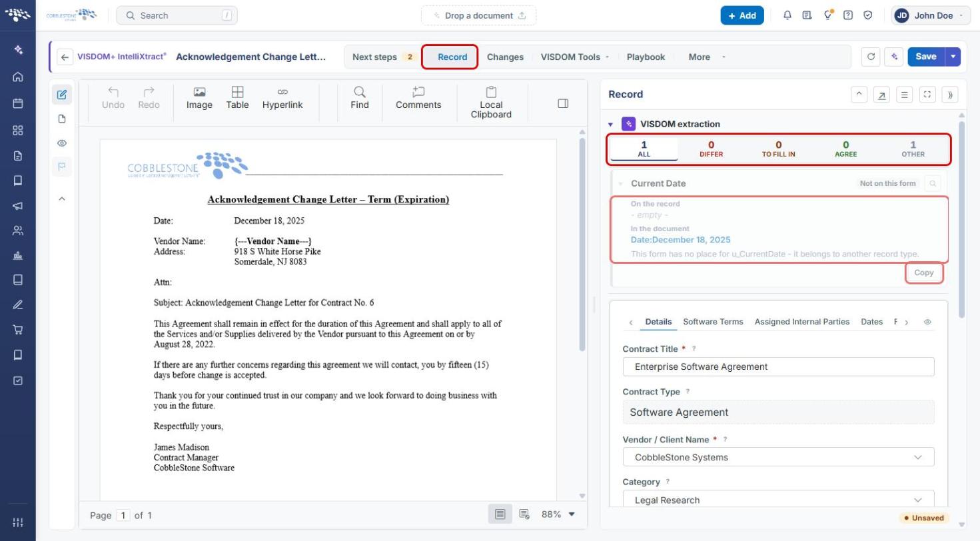Click the sliders settings icon at sidebar bottom
The width and height of the screenshot is (980, 541).
click(18, 522)
